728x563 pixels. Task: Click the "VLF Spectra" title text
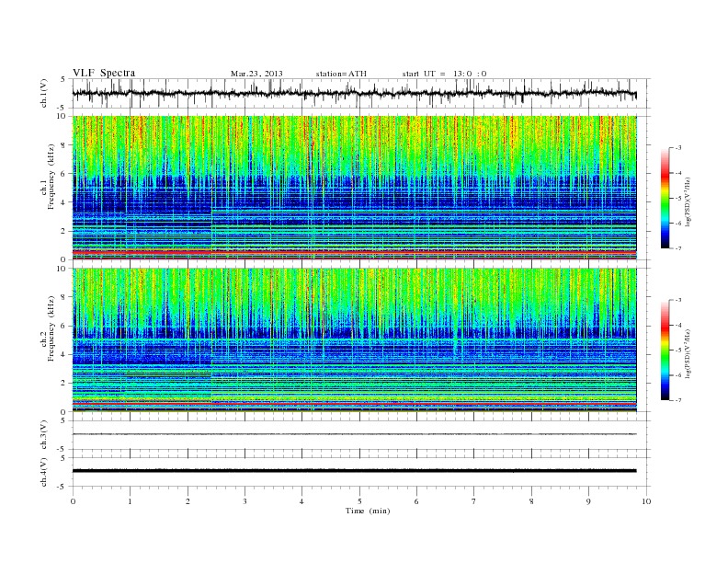pyautogui.click(x=104, y=73)
